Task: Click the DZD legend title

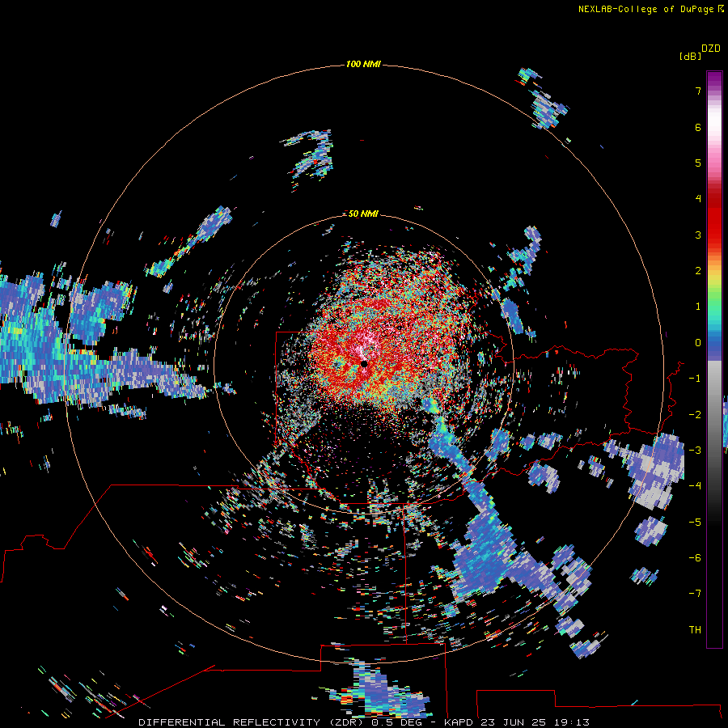Action: click(x=711, y=49)
